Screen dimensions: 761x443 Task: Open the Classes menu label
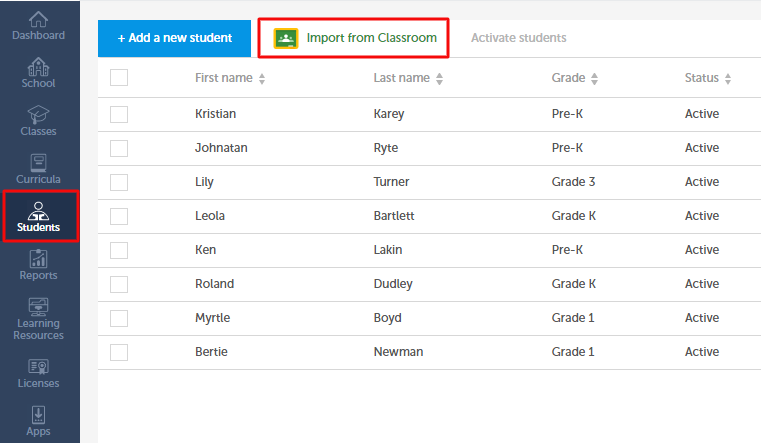pos(38,131)
